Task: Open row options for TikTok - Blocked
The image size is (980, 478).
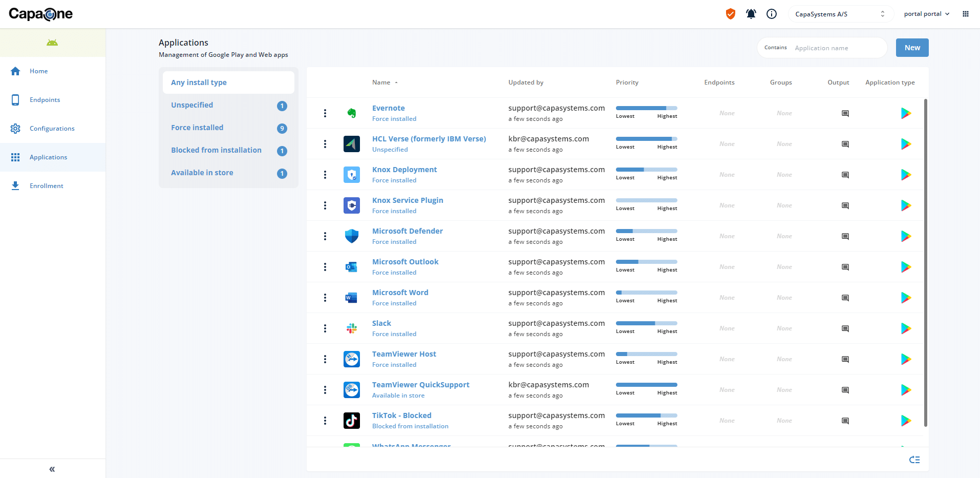Action: (x=325, y=421)
